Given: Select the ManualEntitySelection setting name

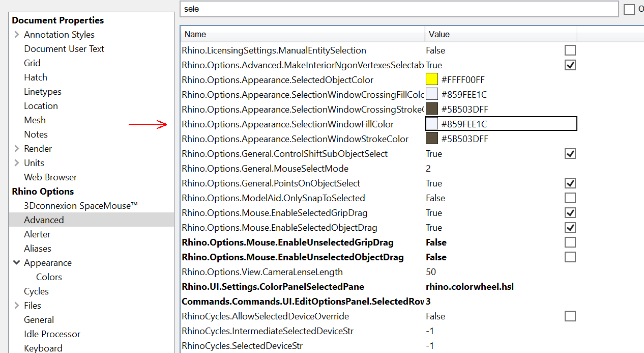Looking at the screenshot, I should [274, 50].
